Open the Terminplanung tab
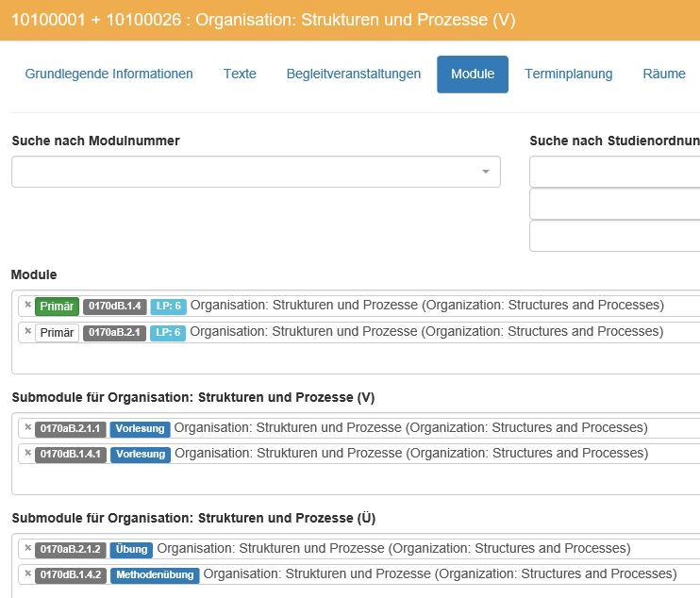The height and width of the screenshot is (598, 700). pyautogui.click(x=568, y=74)
